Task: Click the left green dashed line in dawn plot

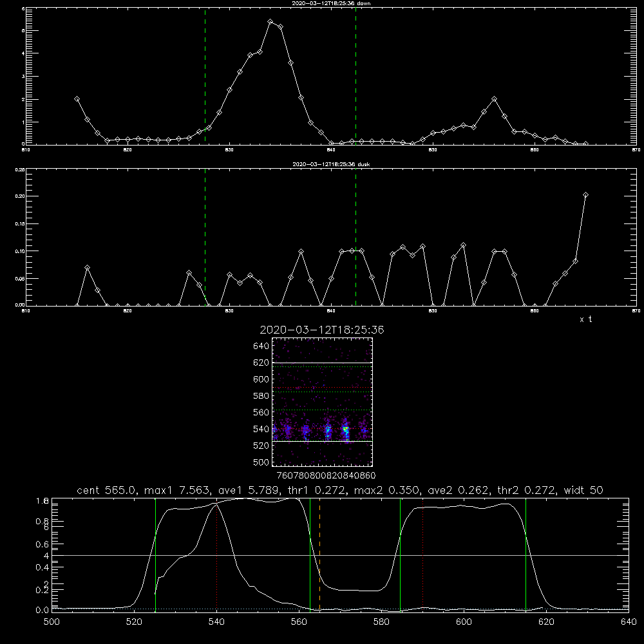Action: (x=205, y=76)
